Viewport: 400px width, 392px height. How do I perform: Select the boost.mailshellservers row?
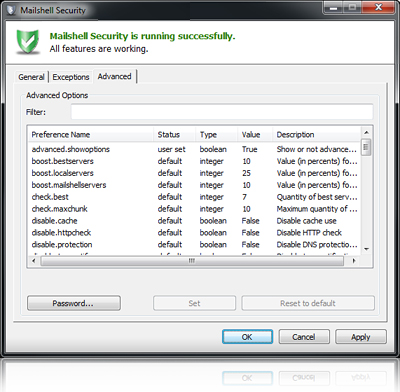click(x=194, y=185)
